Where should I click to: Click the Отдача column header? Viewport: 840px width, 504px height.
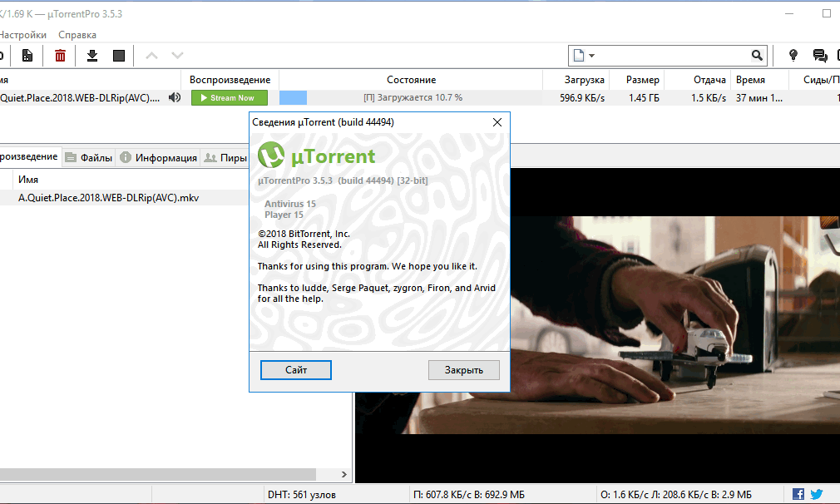pos(698,80)
